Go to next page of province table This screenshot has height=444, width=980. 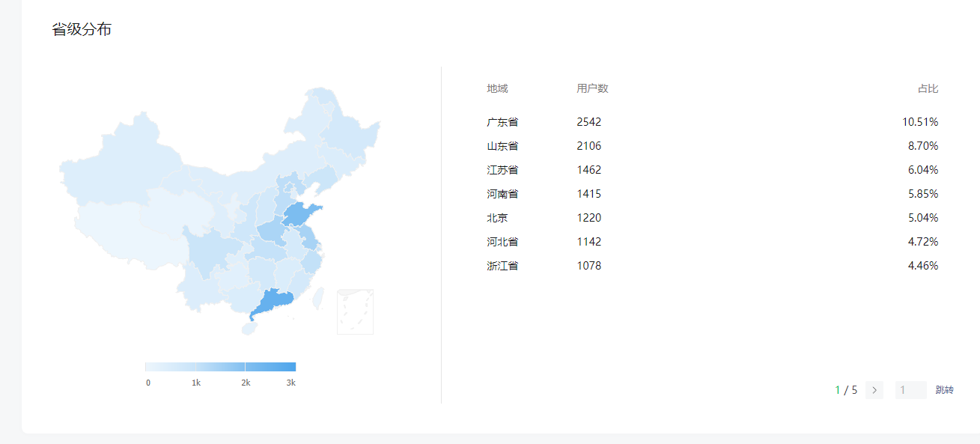click(x=874, y=390)
